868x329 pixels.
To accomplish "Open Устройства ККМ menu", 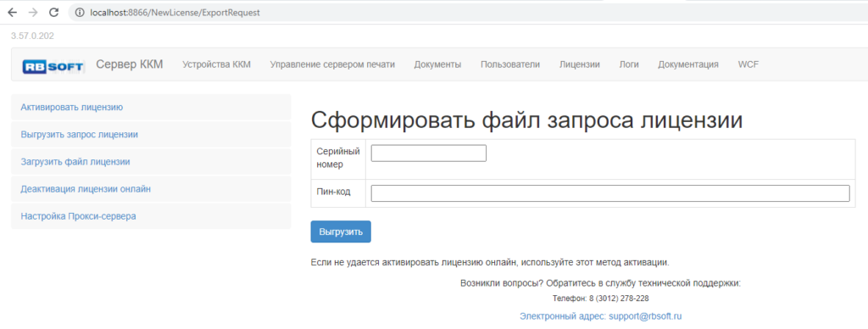I will 216,64.
